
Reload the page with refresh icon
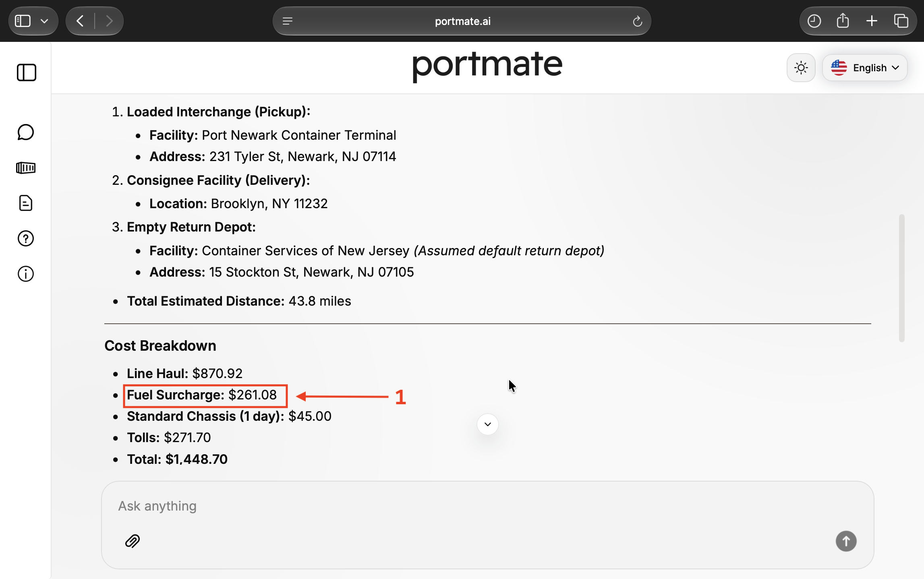pos(637,21)
